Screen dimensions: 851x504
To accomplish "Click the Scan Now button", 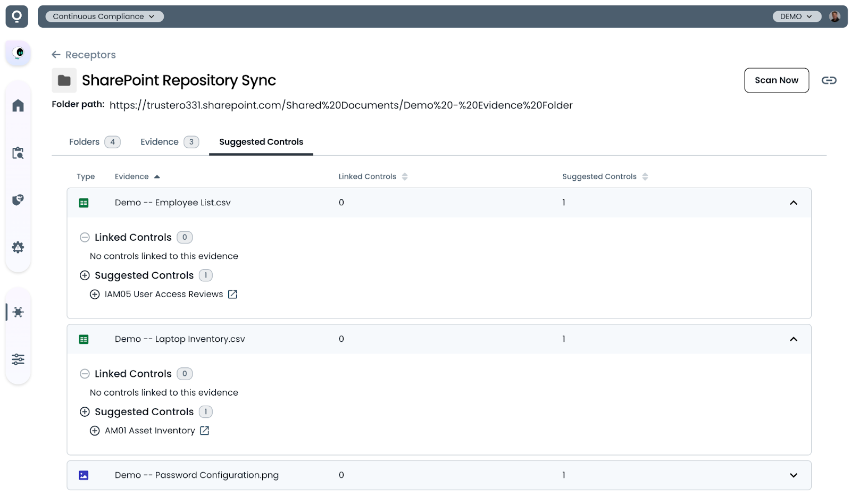I will [776, 80].
